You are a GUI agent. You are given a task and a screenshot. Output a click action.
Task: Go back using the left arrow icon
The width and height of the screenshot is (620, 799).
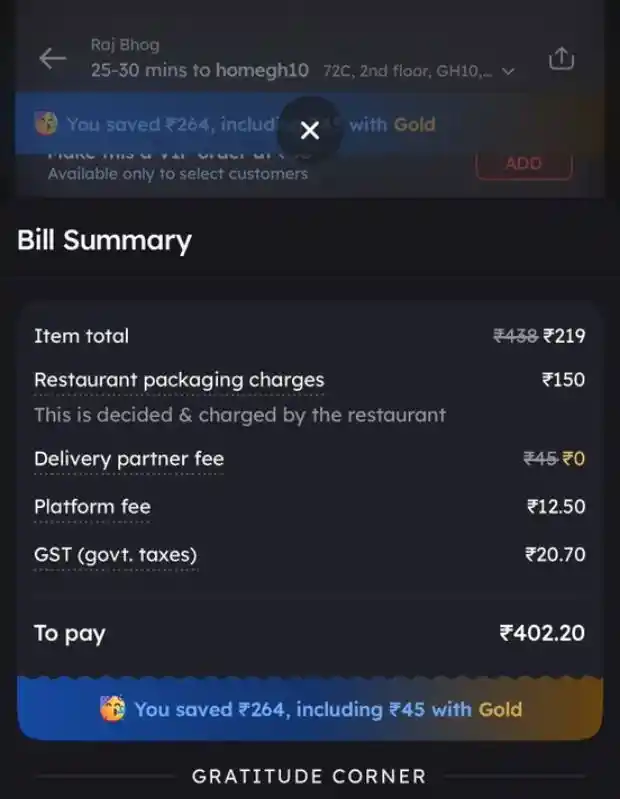pos(52,59)
